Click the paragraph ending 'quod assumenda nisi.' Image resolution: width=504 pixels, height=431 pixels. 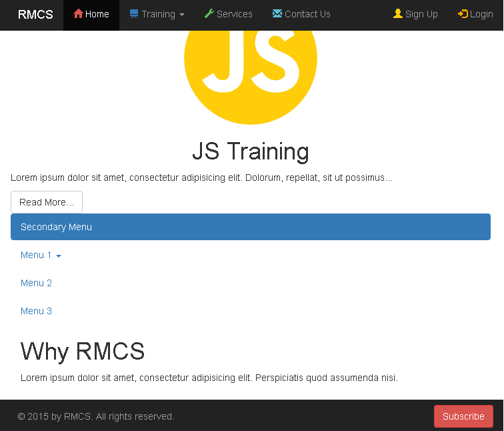209,378
